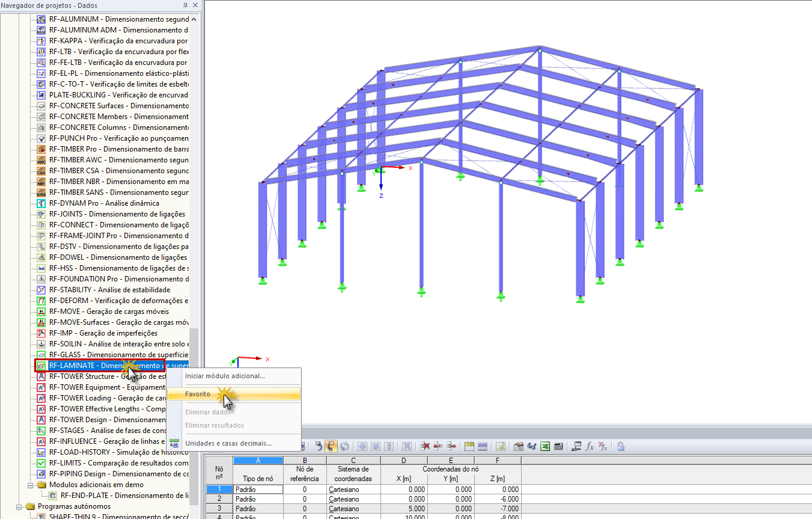812x519 pixels.
Task: Click the column A header in table
Action: point(258,460)
